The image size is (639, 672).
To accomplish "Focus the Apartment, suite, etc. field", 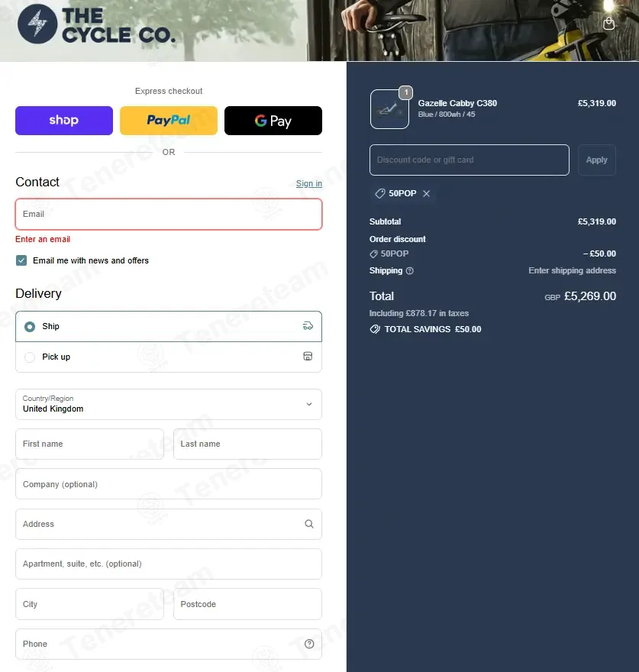I will pyautogui.click(x=169, y=564).
